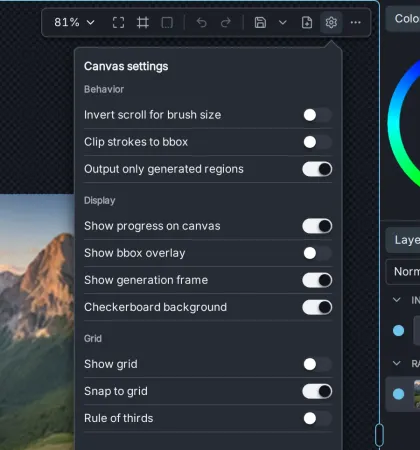The image size is (420, 450).
Task: Enable Show grid toggle
Action: (317, 364)
